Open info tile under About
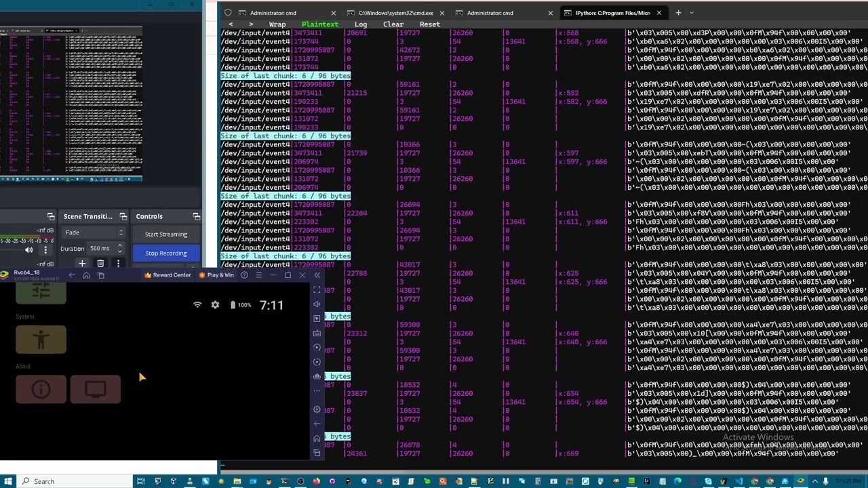 coord(41,389)
